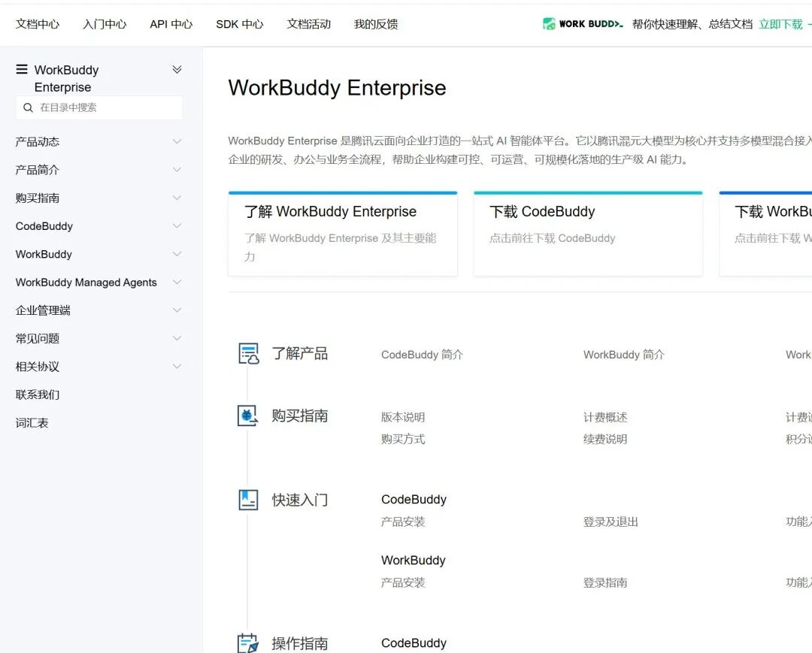The image size is (812, 653).
Task: Open the 登录指南 link
Action: tap(605, 582)
